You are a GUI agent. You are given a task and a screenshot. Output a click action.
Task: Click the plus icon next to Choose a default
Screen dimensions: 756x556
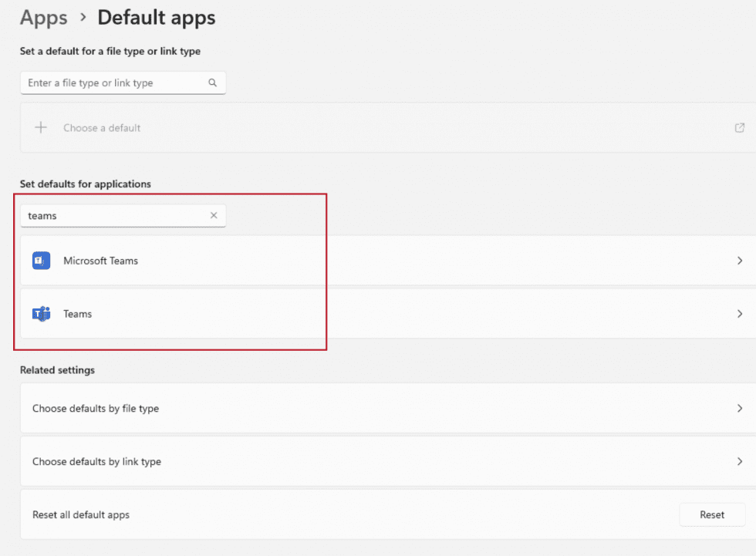coord(41,127)
